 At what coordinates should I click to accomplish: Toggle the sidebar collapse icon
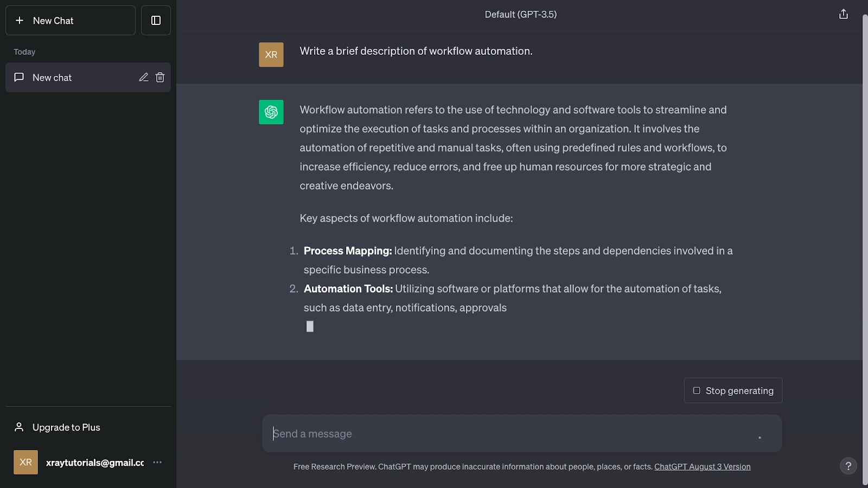pyautogui.click(x=156, y=21)
